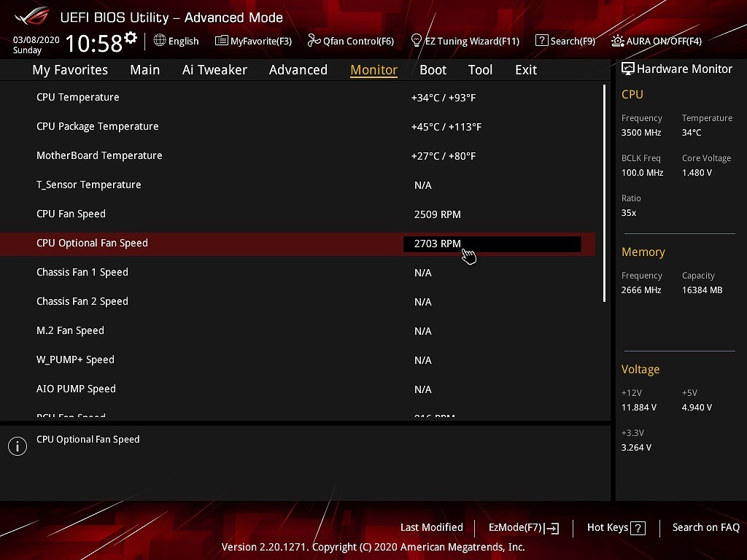Click the 2666 MHz memory frequency value
The width and height of the screenshot is (747, 560).
pos(641,290)
